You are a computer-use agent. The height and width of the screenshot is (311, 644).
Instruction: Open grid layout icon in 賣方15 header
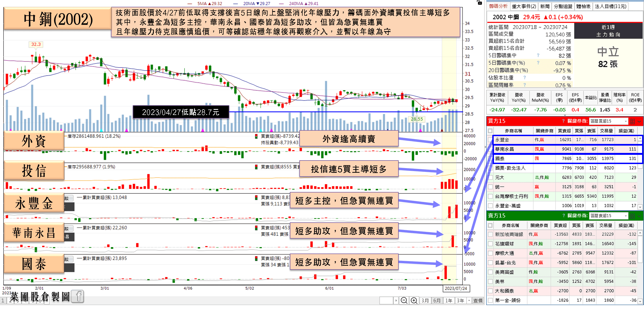click(633, 216)
